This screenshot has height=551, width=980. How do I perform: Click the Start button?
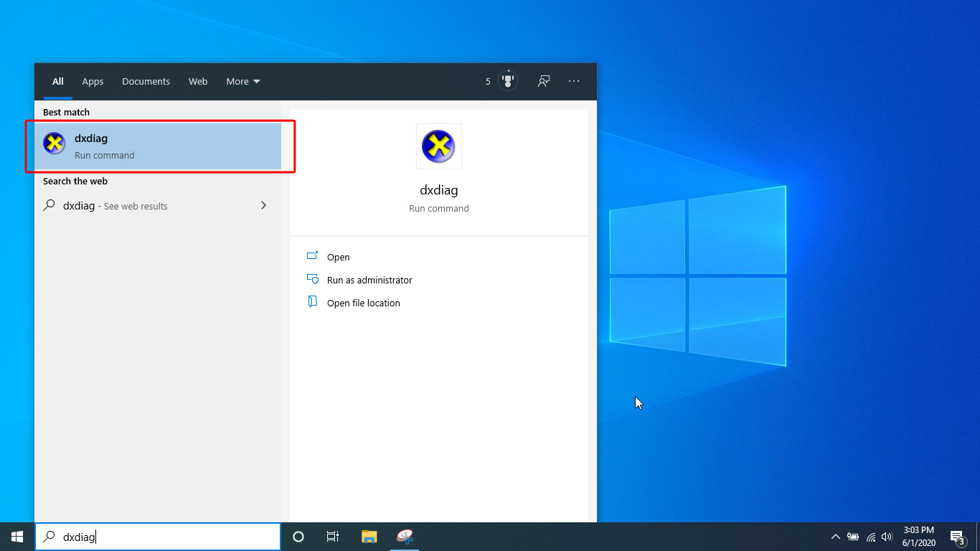pos(16,536)
